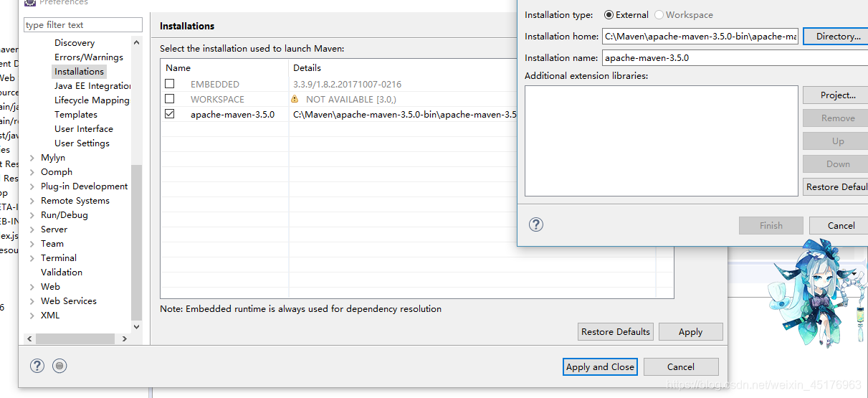Open User Interface preference page

coord(84,129)
